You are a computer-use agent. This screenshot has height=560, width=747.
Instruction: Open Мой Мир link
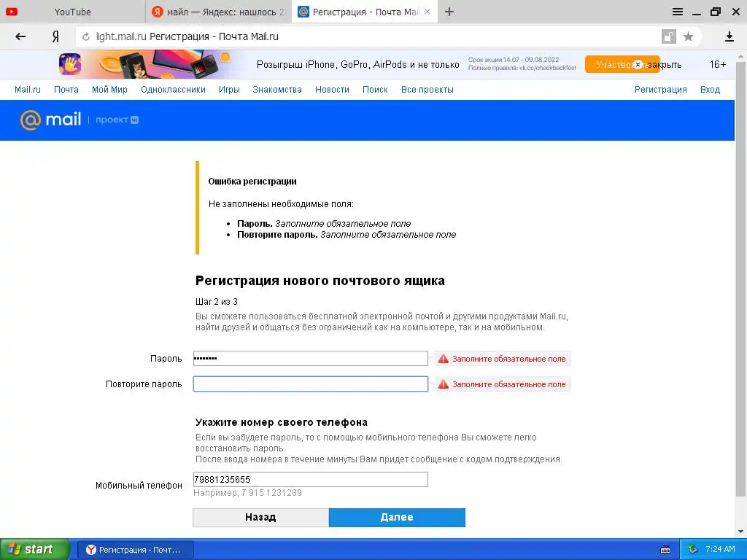coord(109,90)
